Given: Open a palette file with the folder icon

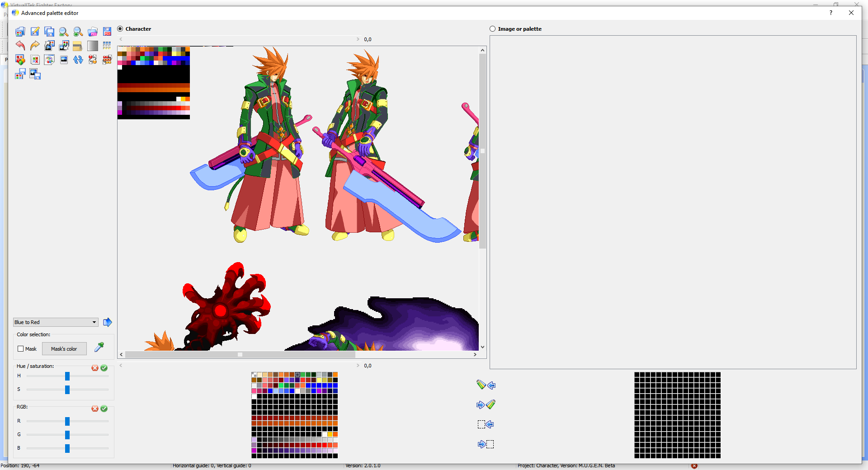Looking at the screenshot, I should pos(20,32).
